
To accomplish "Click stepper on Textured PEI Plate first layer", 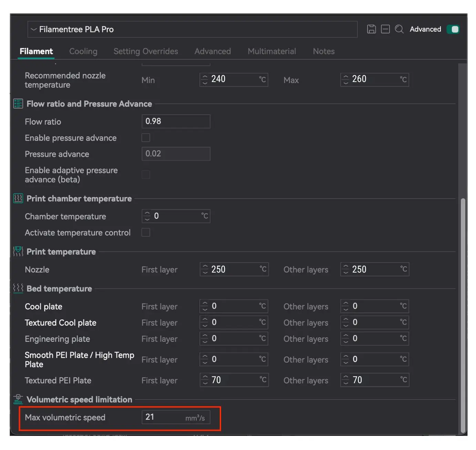I will coord(205,380).
